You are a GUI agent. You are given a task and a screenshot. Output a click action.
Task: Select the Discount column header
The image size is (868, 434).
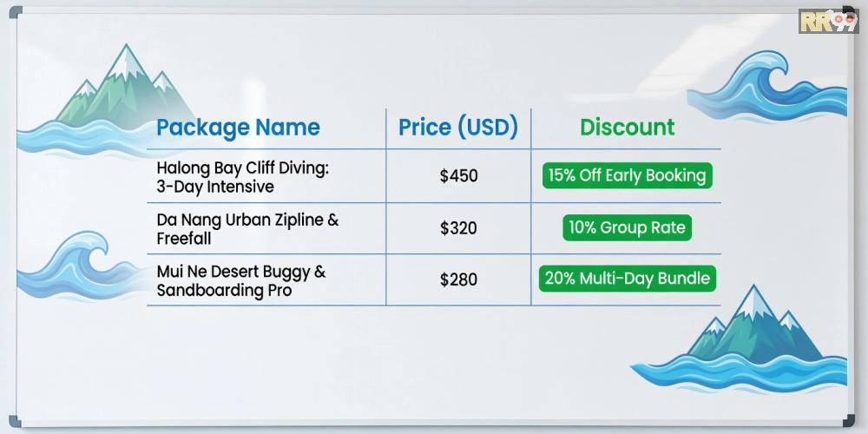[x=627, y=128]
